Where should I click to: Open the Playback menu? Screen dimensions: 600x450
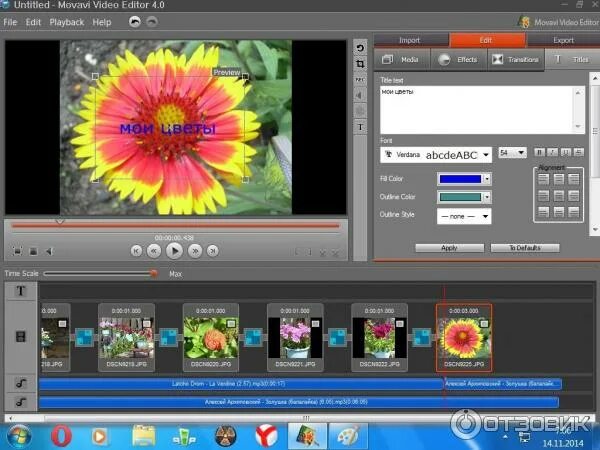click(x=67, y=22)
